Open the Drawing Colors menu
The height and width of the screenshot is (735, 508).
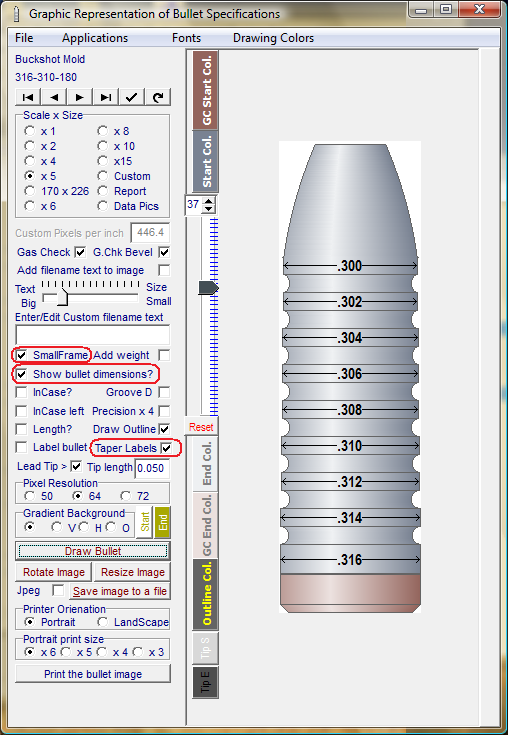click(273, 38)
